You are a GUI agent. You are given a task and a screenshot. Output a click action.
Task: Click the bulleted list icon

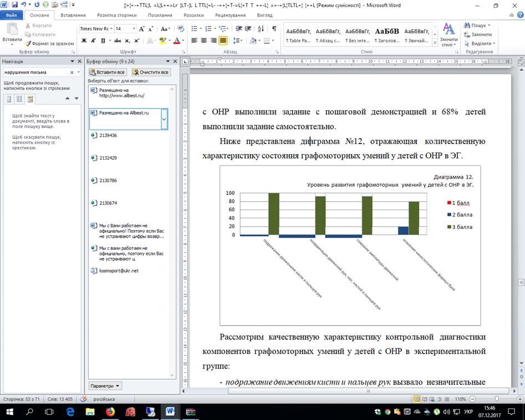coord(196,29)
